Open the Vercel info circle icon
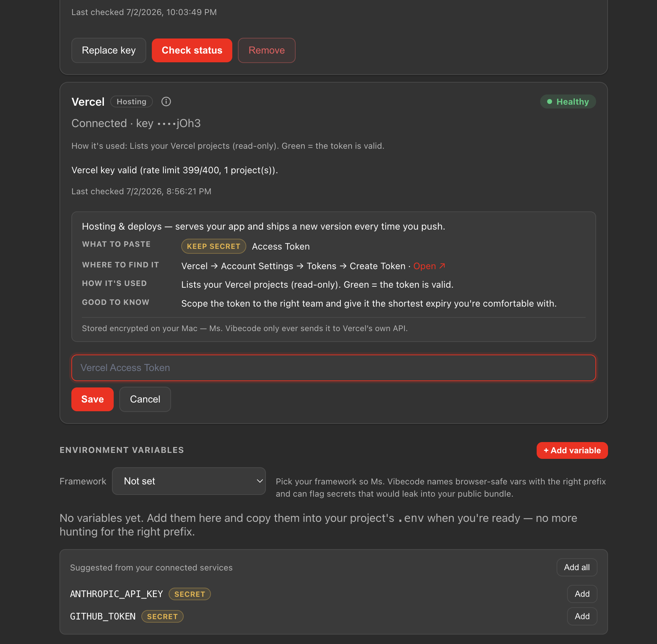657x644 pixels. pos(166,101)
